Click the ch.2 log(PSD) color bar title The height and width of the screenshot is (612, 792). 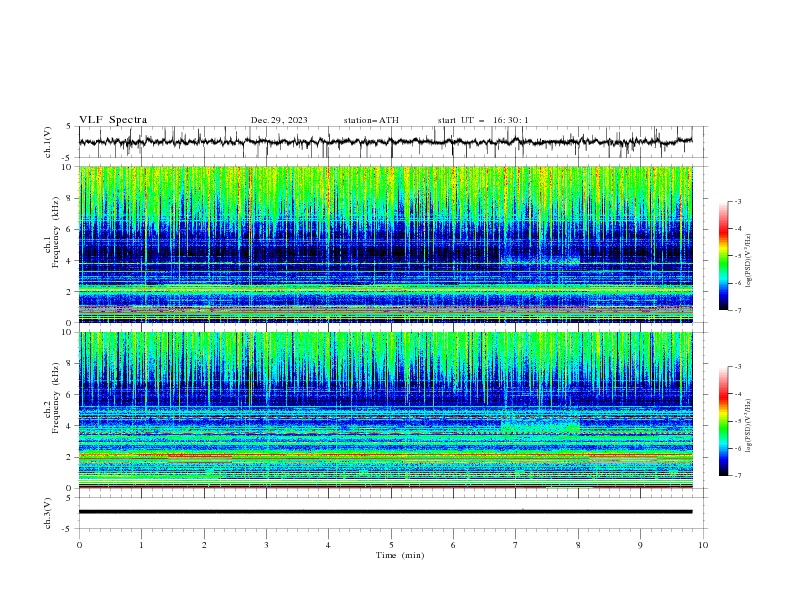[749, 426]
